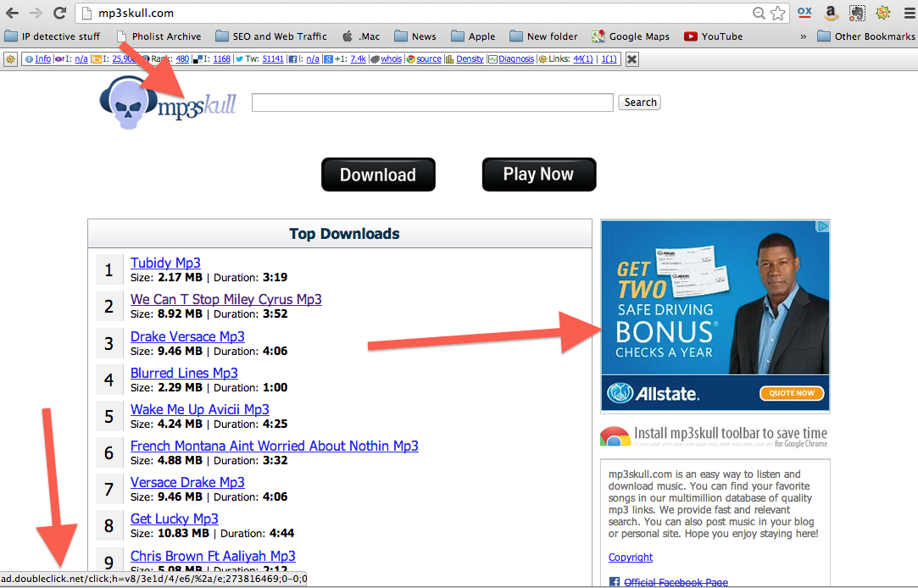Click the browser reload button
This screenshot has height=588, width=918.
59,13
